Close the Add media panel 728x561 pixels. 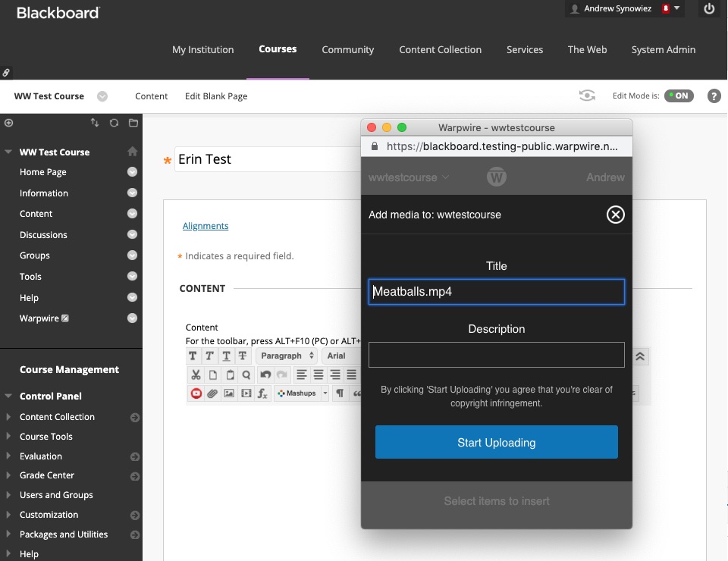(615, 215)
